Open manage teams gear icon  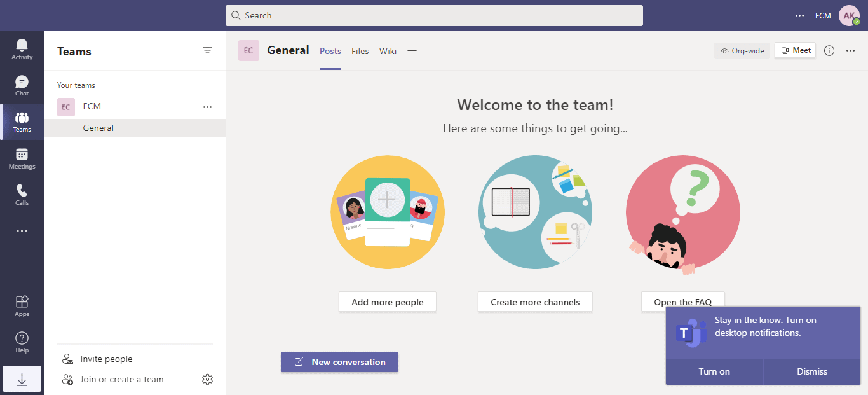coord(207,380)
